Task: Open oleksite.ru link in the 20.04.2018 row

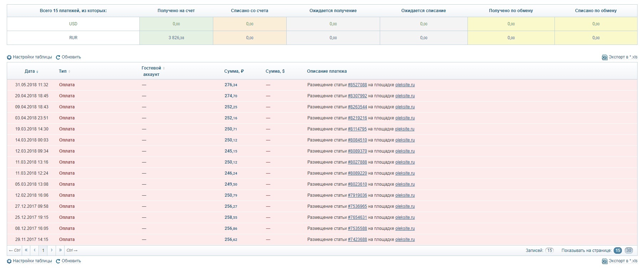Action: pos(405,96)
